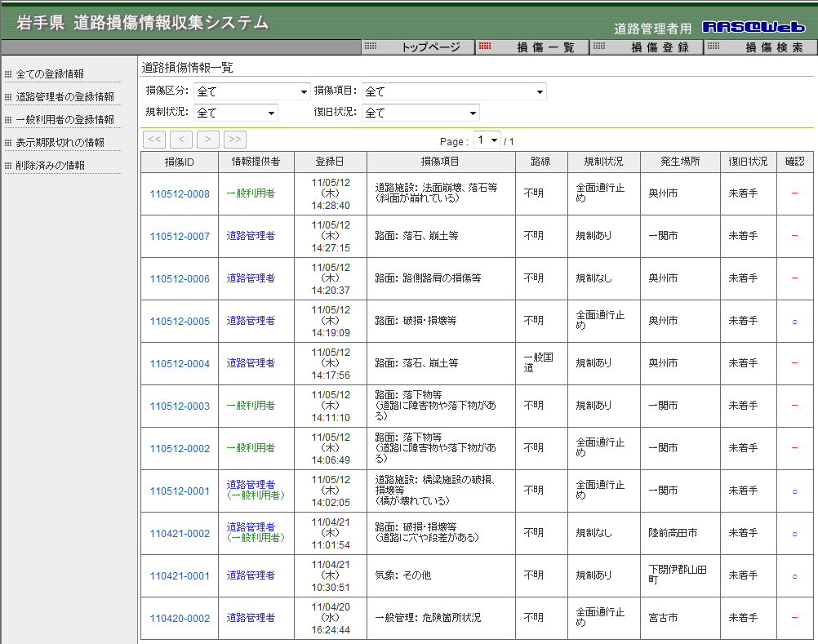818x644 pixels.
Task: Show 表示期限切れの情報 from the sidebar
Action: click(x=60, y=143)
